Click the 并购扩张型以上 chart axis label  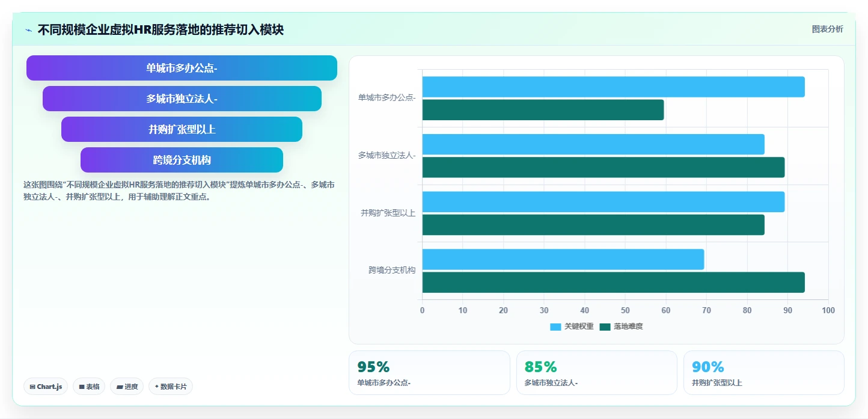tap(388, 213)
